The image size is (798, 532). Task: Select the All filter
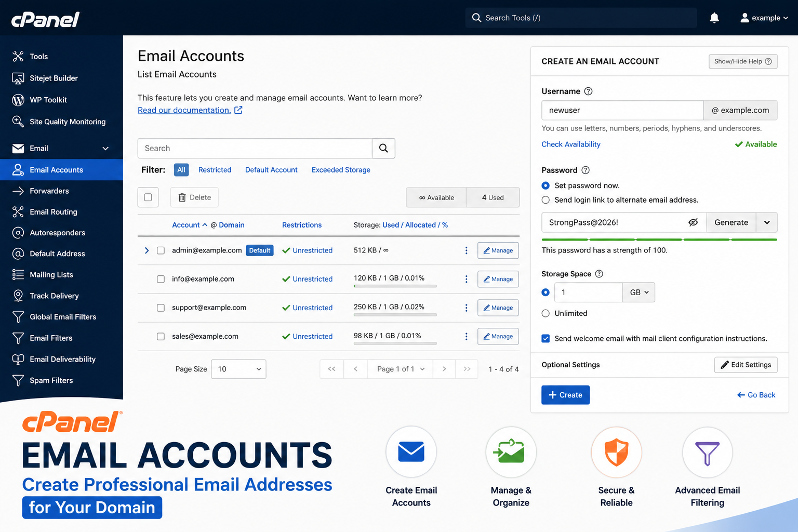pos(181,170)
